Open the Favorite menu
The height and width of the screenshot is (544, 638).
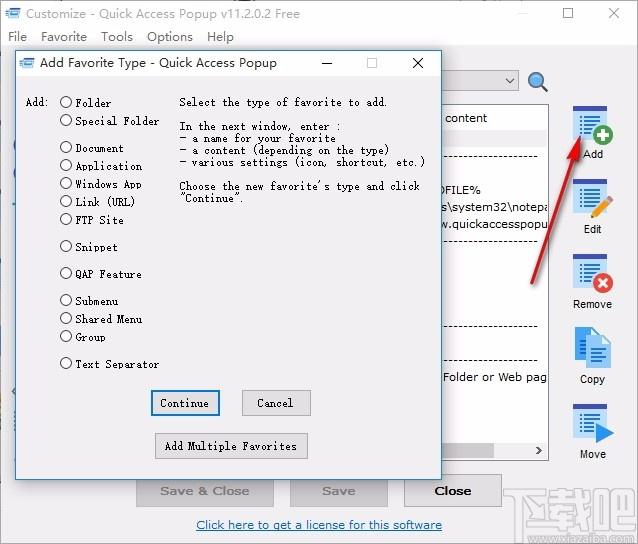(x=64, y=37)
